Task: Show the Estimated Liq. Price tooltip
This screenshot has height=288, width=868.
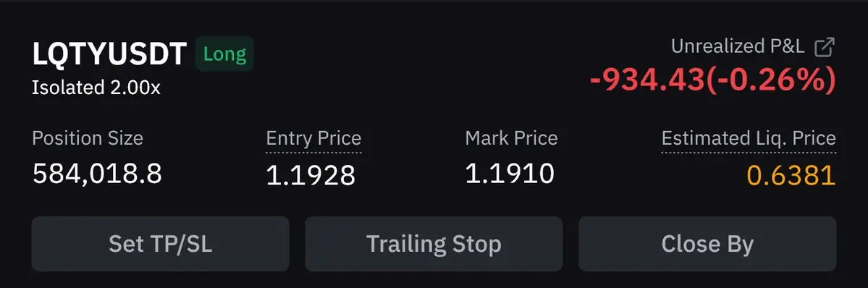Action: pos(749,138)
